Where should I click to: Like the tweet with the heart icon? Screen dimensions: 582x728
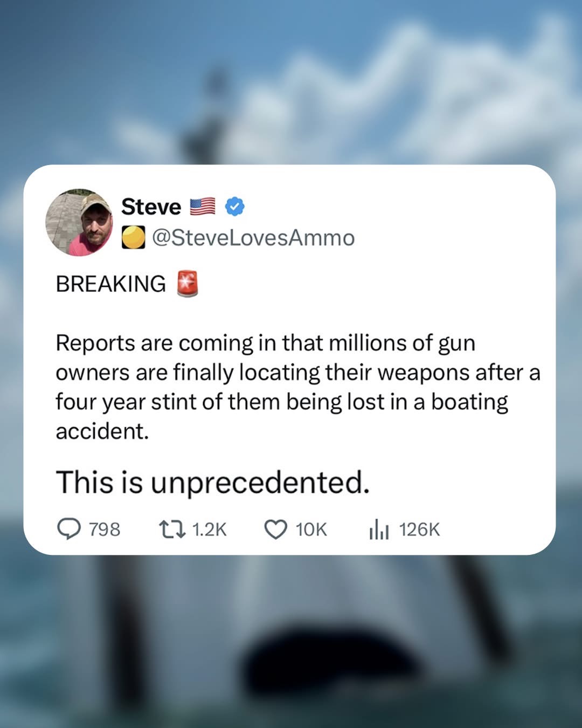coord(276,530)
